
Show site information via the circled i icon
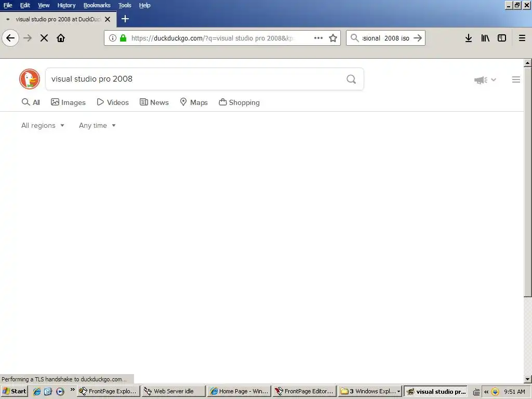tap(113, 38)
